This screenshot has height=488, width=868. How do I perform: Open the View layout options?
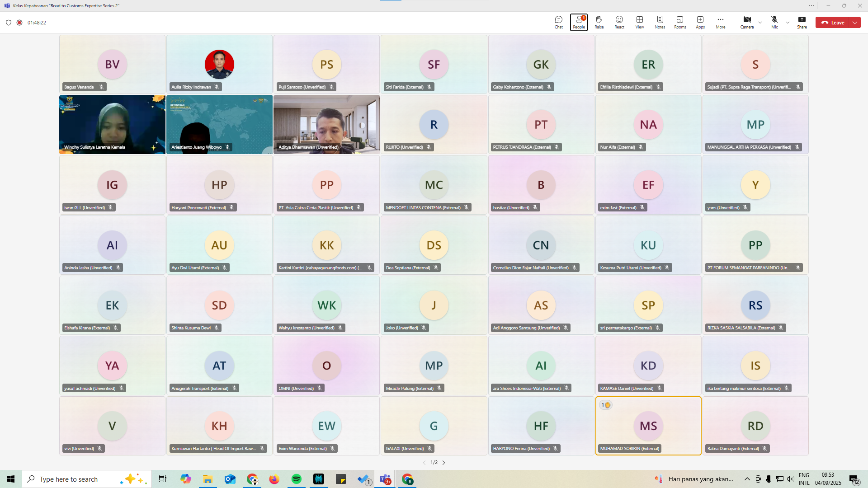(x=640, y=22)
